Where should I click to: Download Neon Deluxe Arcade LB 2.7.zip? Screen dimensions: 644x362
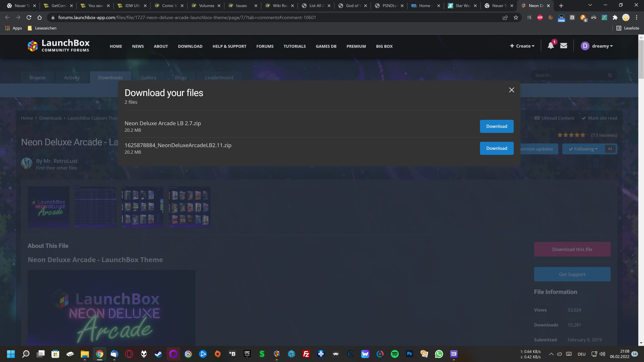point(496,126)
